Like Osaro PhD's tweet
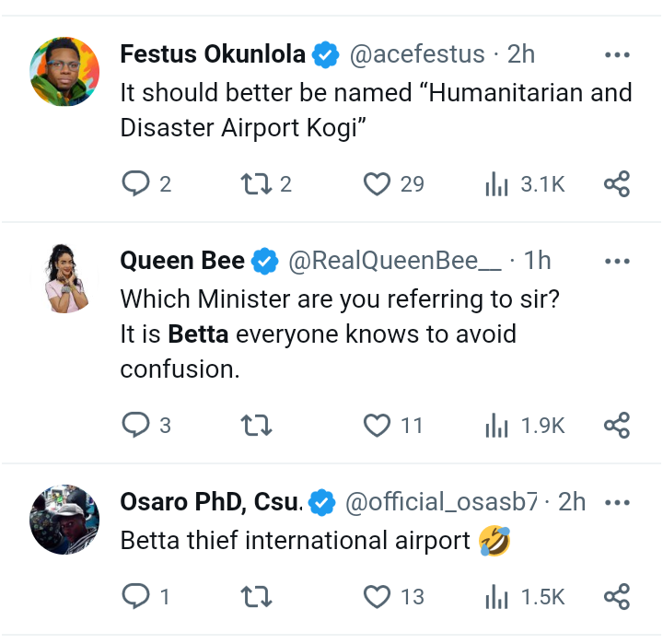The image size is (663, 644). tap(377, 597)
